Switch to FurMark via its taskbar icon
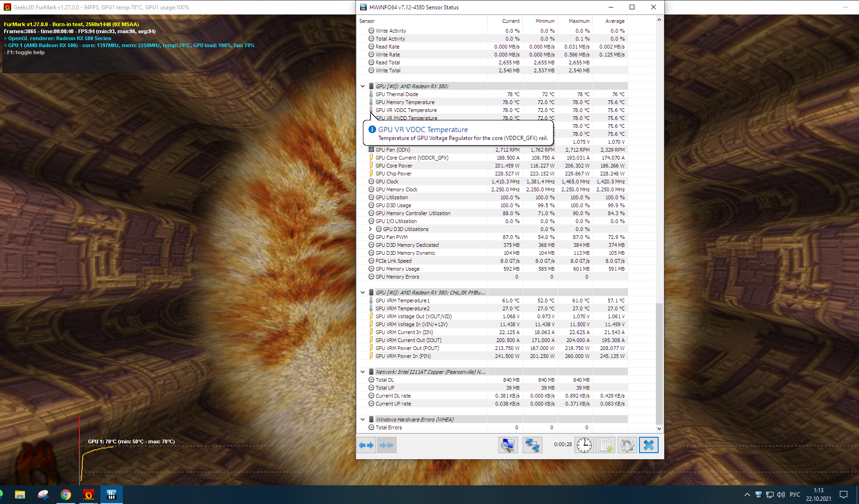The height and width of the screenshot is (504, 859). (88, 495)
